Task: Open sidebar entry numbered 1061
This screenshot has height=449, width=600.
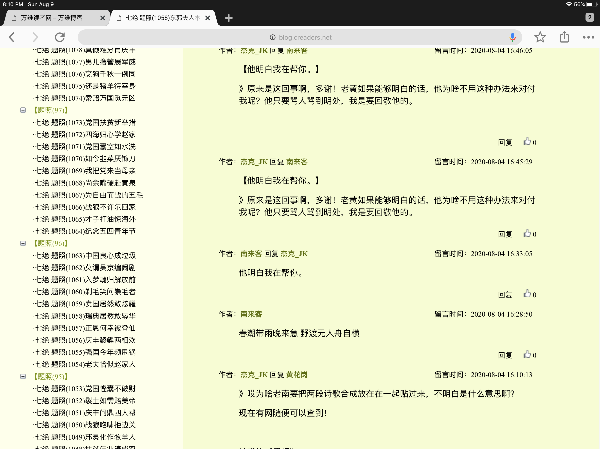Action: [x=85, y=280]
